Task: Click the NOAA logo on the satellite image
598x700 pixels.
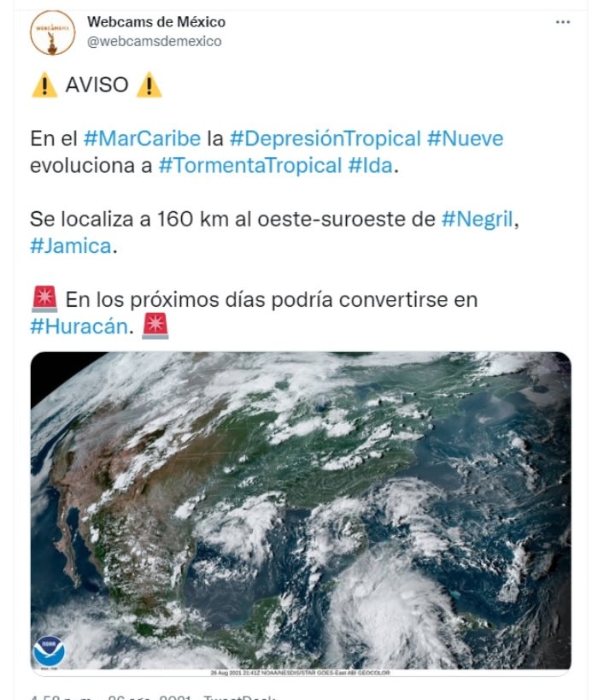Action: coord(50,651)
